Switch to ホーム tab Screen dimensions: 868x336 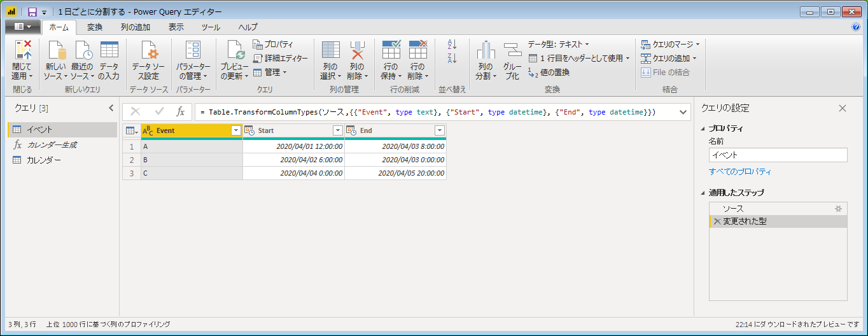[59, 27]
